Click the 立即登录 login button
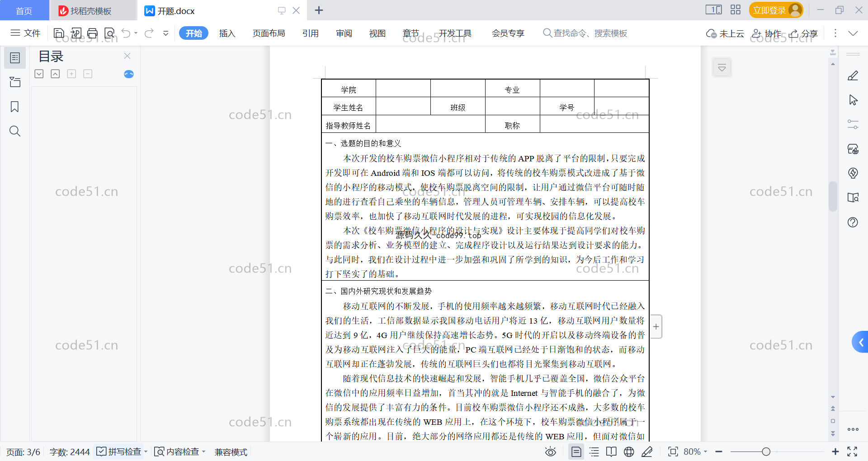 [776, 10]
